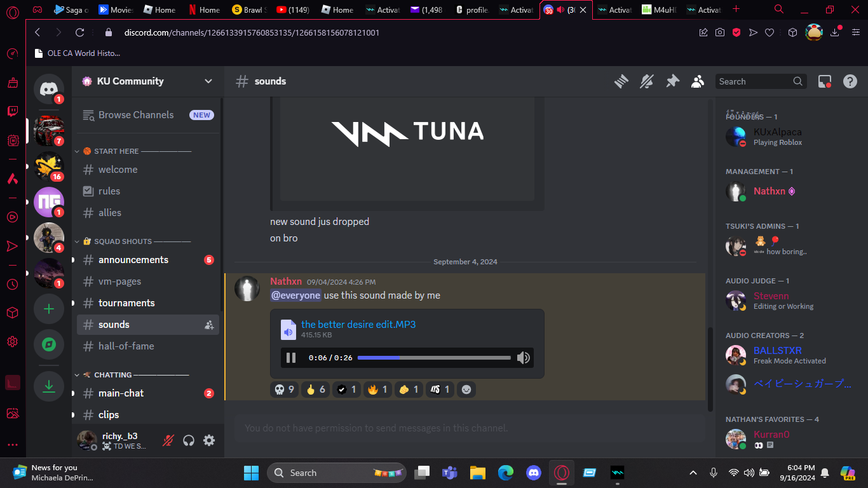Open Discord direct messages home
The image size is (868, 488).
(x=49, y=88)
